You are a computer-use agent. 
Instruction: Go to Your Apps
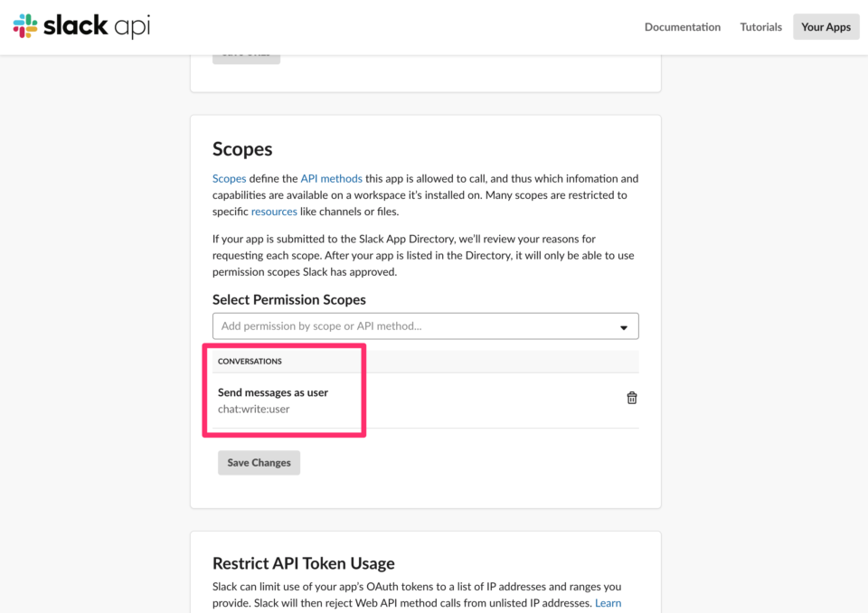pyautogui.click(x=826, y=27)
